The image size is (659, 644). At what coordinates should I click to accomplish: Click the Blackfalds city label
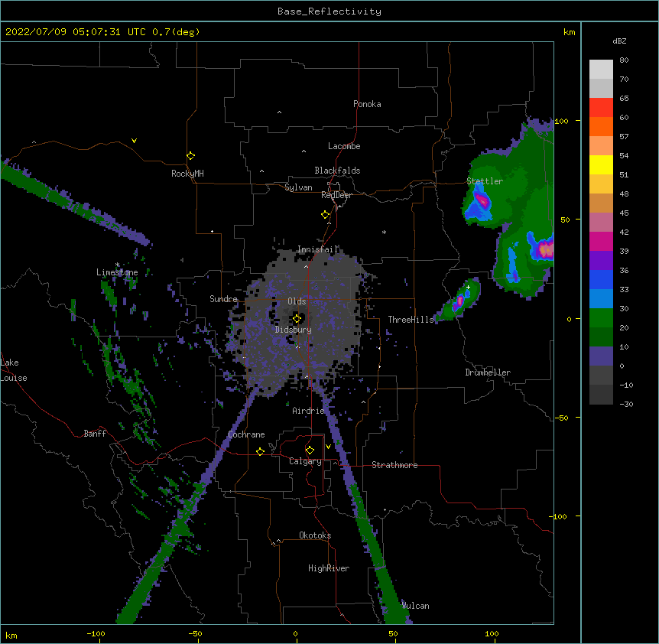[337, 171]
